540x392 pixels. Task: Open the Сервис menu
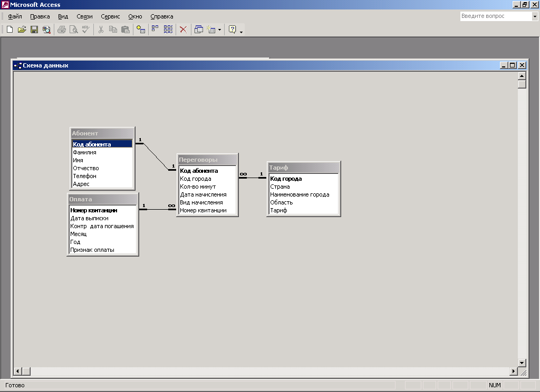[x=110, y=16]
